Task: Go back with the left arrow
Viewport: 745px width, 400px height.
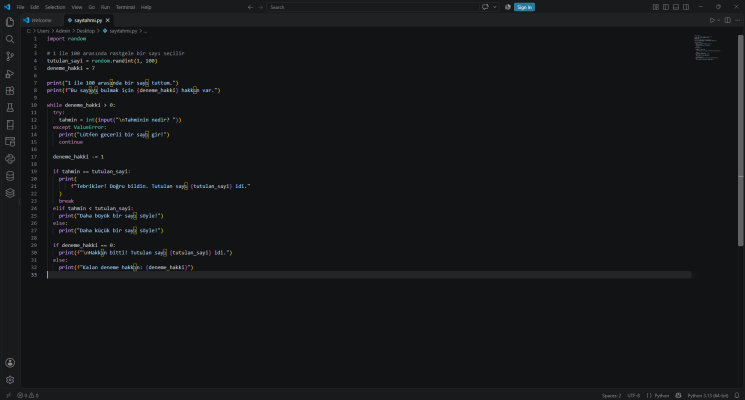Action: [x=250, y=7]
